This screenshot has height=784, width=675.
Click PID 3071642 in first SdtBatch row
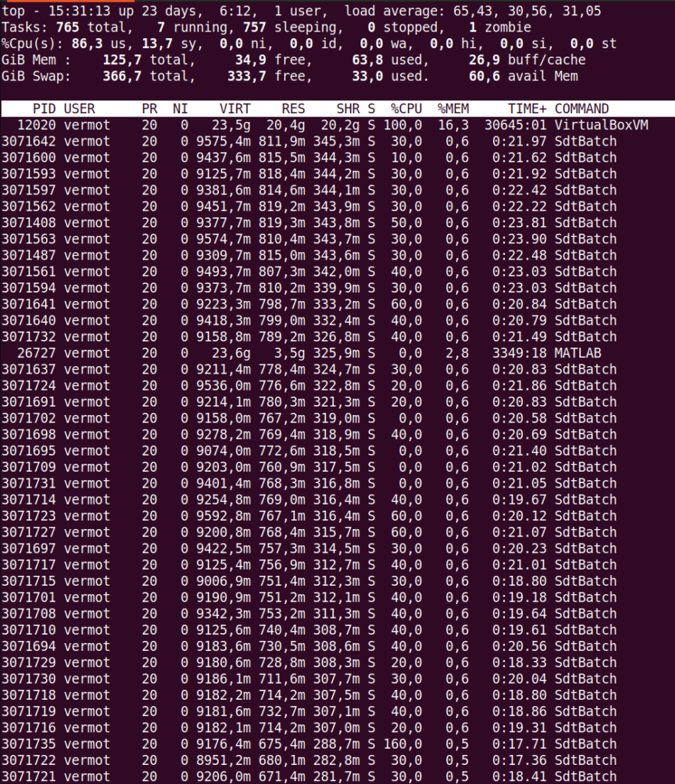[28, 141]
